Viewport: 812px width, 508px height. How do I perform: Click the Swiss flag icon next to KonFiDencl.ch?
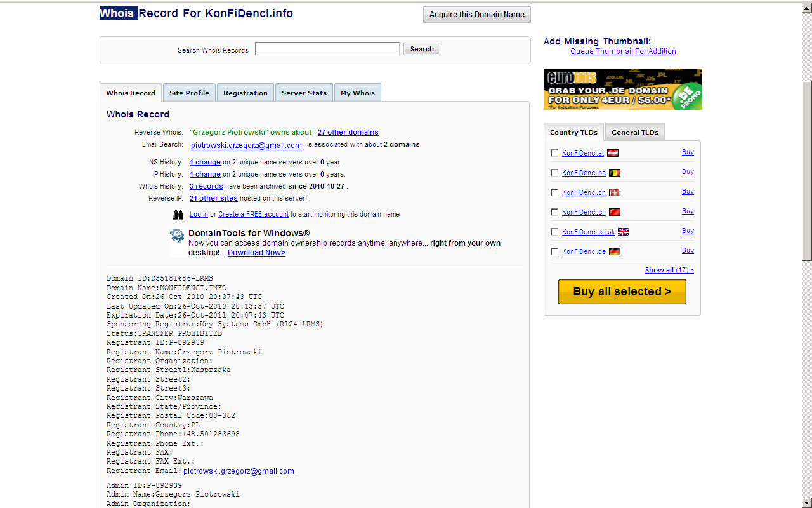(x=614, y=192)
